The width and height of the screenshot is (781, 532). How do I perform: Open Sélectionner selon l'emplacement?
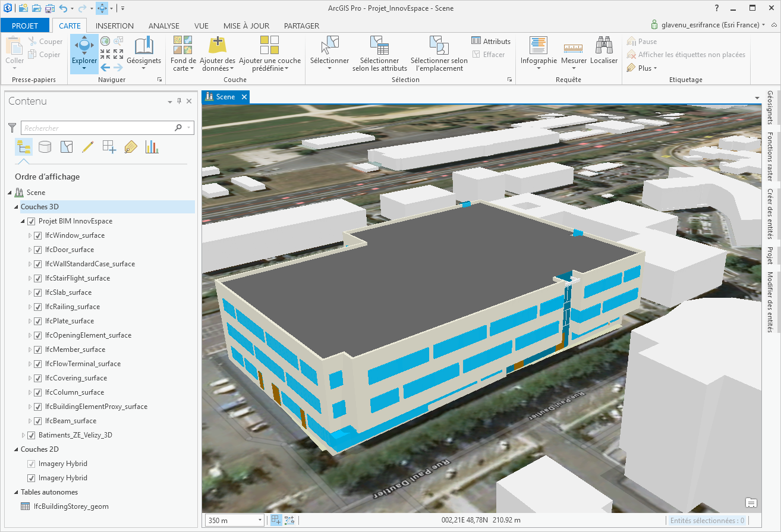tap(439, 53)
